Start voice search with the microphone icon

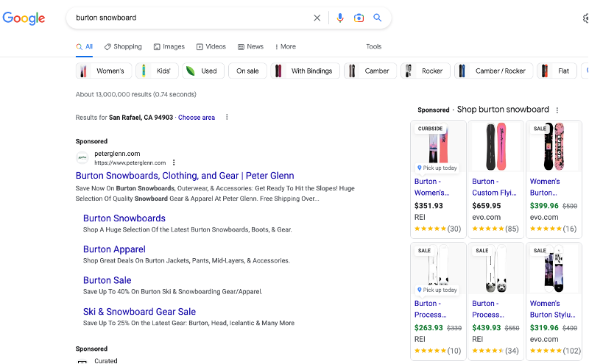click(340, 18)
